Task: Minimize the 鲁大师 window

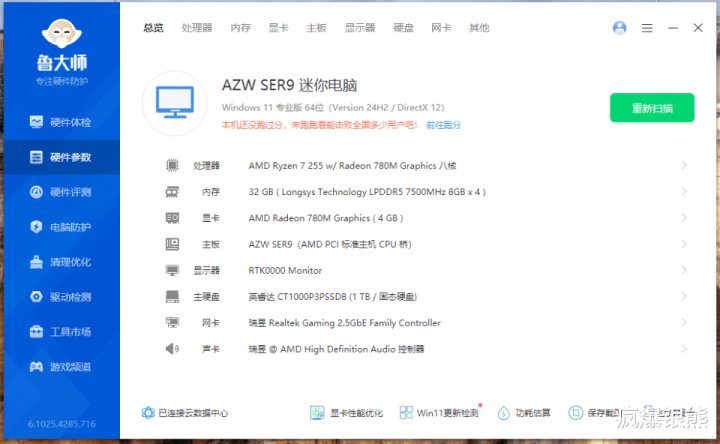Action: pos(673,28)
